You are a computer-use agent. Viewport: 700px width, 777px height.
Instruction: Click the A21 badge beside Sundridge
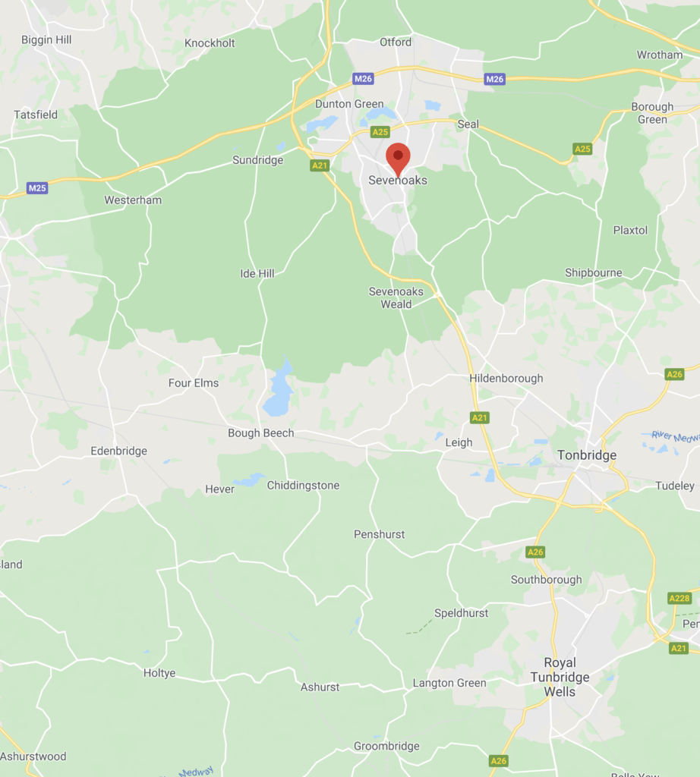pyautogui.click(x=320, y=165)
